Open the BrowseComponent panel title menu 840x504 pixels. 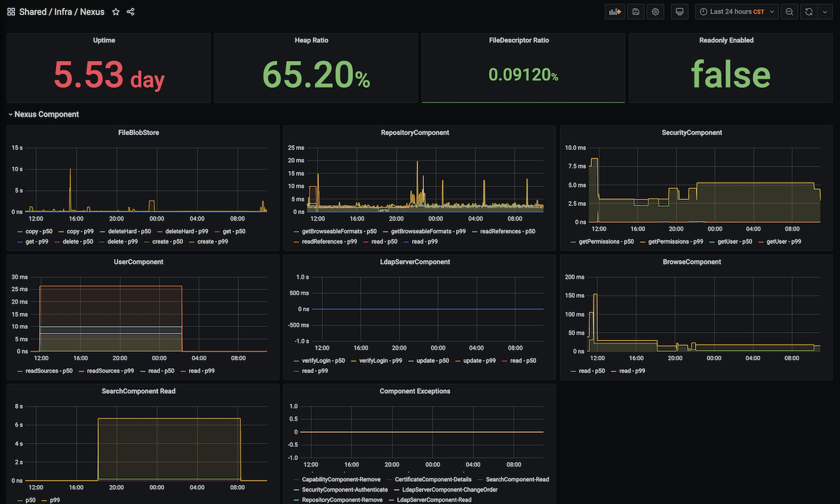(692, 262)
